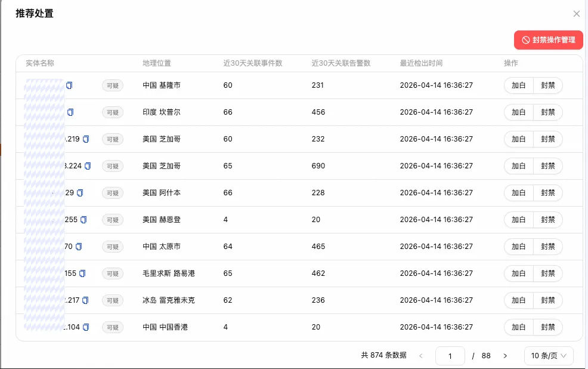Select the 毛里求斯 路易港 location cell

pyautogui.click(x=169, y=273)
